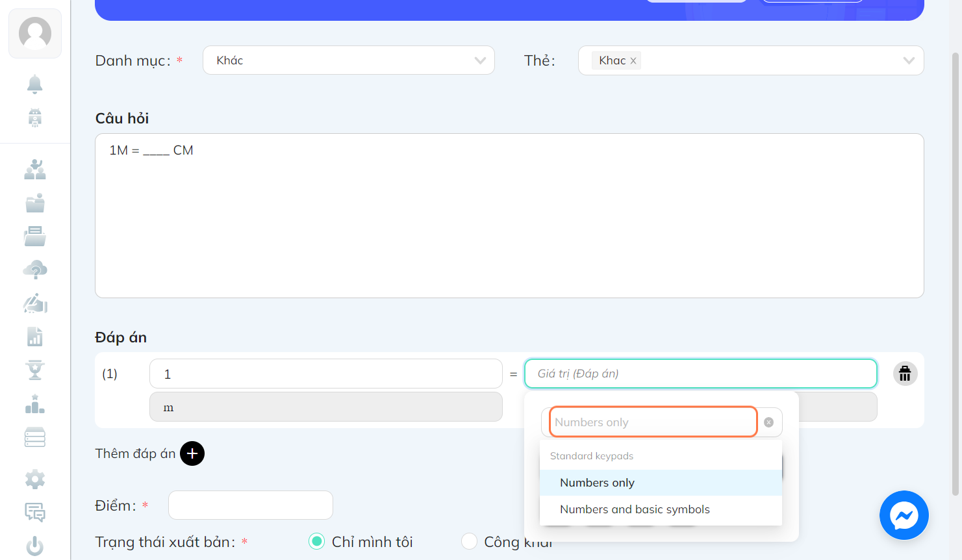Image resolution: width=962 pixels, height=560 pixels.
Task: Open the stacked list sidebar icon
Action: 35,437
